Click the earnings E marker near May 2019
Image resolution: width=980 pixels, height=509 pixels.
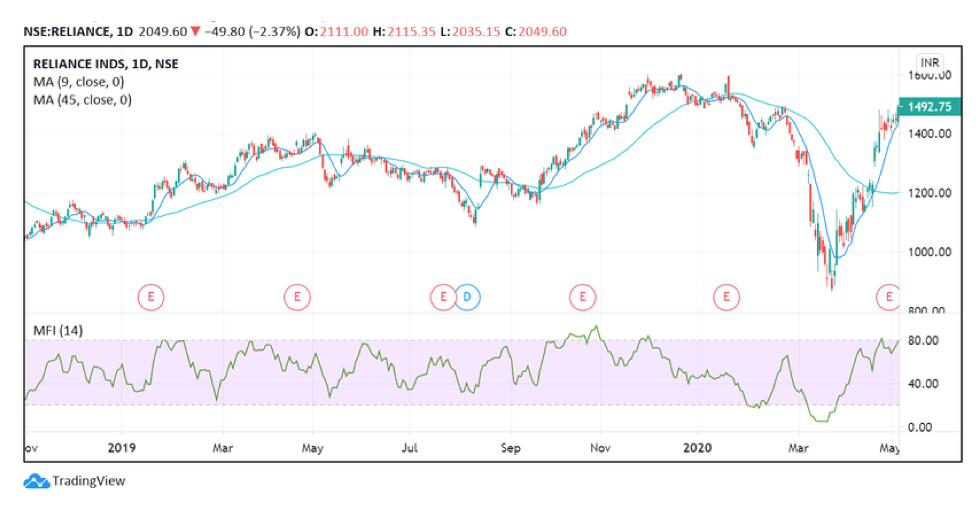(297, 297)
